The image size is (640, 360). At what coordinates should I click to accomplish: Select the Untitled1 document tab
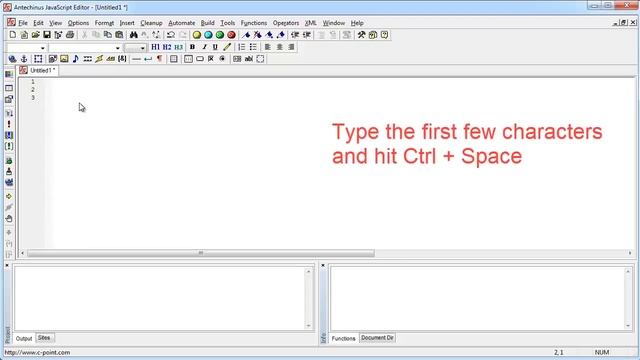[x=38, y=70]
